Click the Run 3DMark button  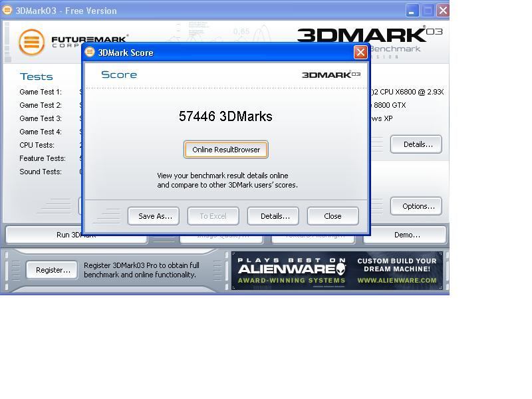[76, 235]
